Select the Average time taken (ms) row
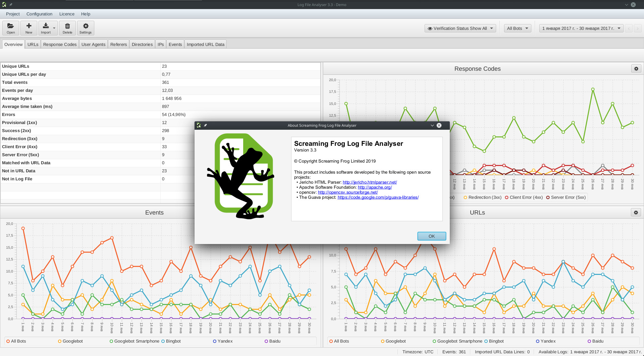Screen dimensions: 644x356 [160, 107]
